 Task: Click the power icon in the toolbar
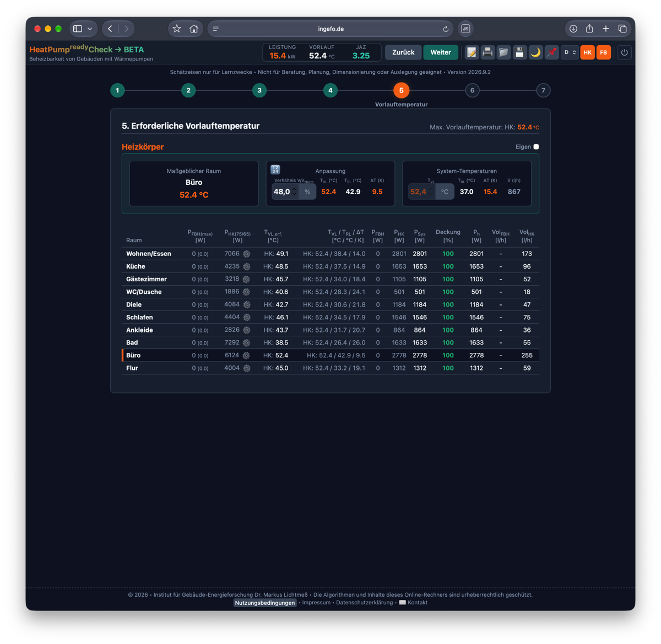[x=624, y=52]
